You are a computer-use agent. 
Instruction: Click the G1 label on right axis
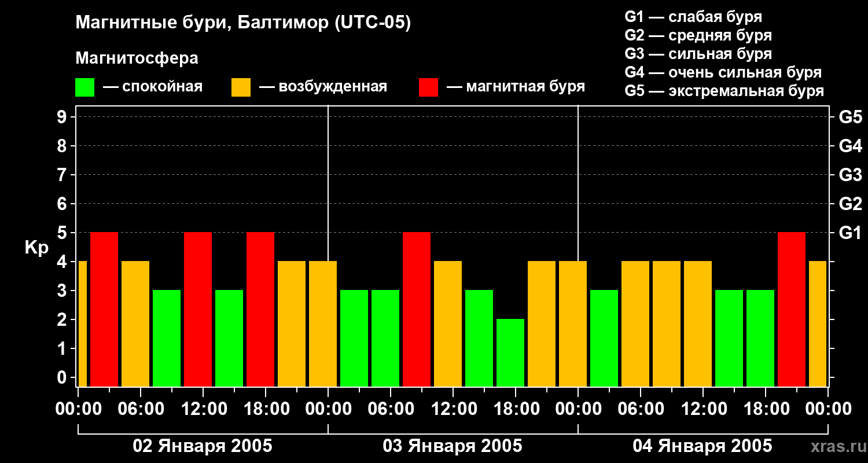pyautogui.click(x=850, y=233)
